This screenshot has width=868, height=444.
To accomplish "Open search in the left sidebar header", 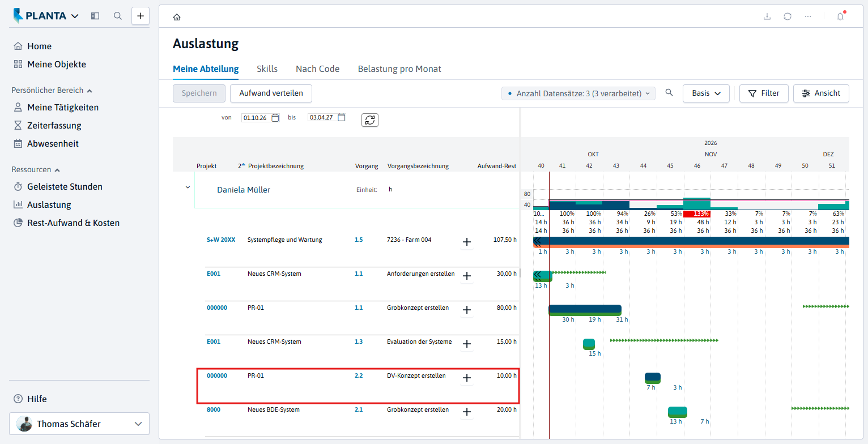I will (118, 16).
